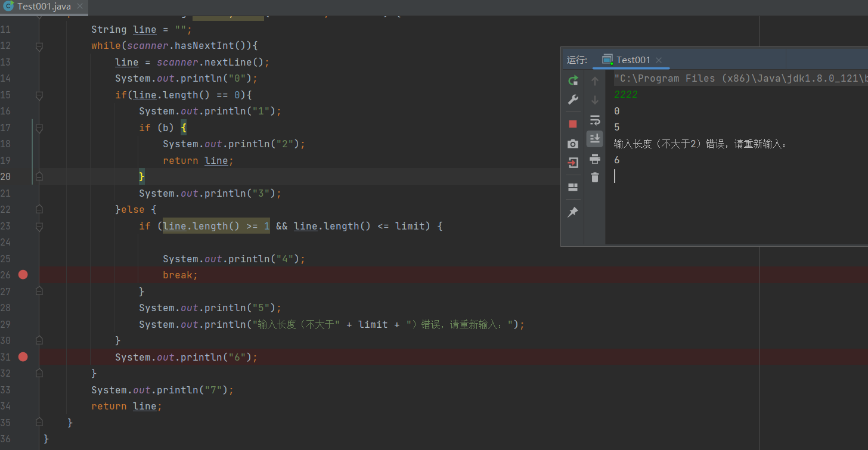
Task: Click the Exit icon with red arrow
Action: [573, 163]
